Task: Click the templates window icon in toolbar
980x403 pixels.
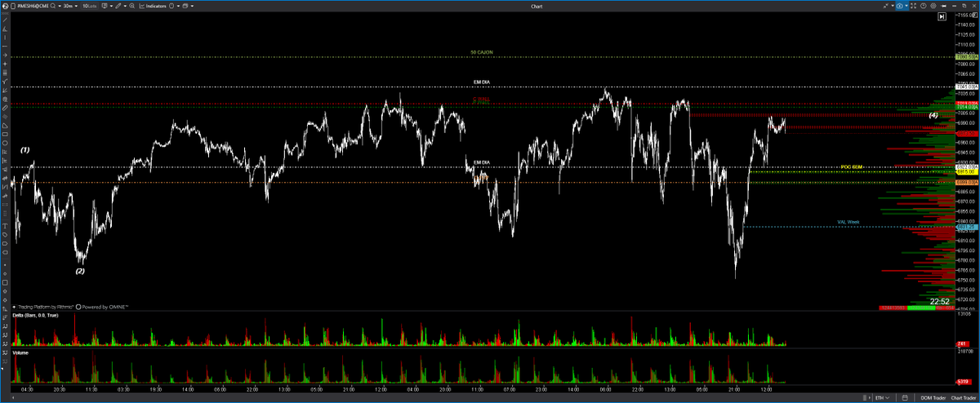Action: (185, 6)
